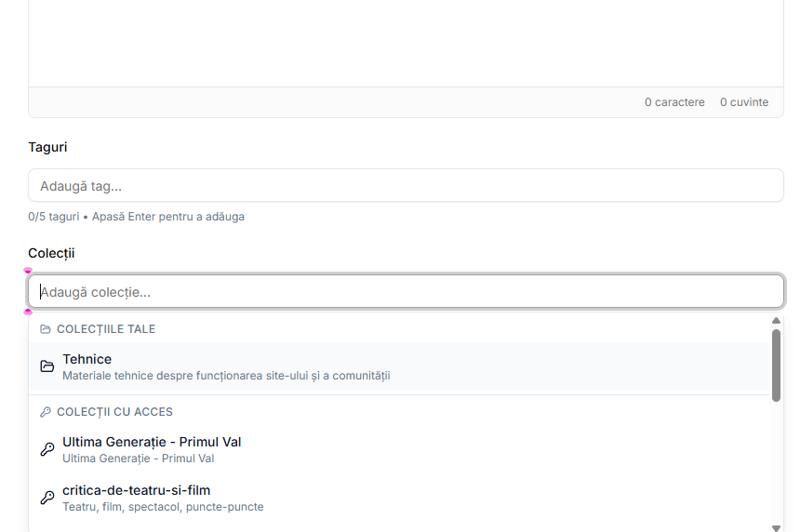Click the folder icon beside Tehnice

(47, 366)
